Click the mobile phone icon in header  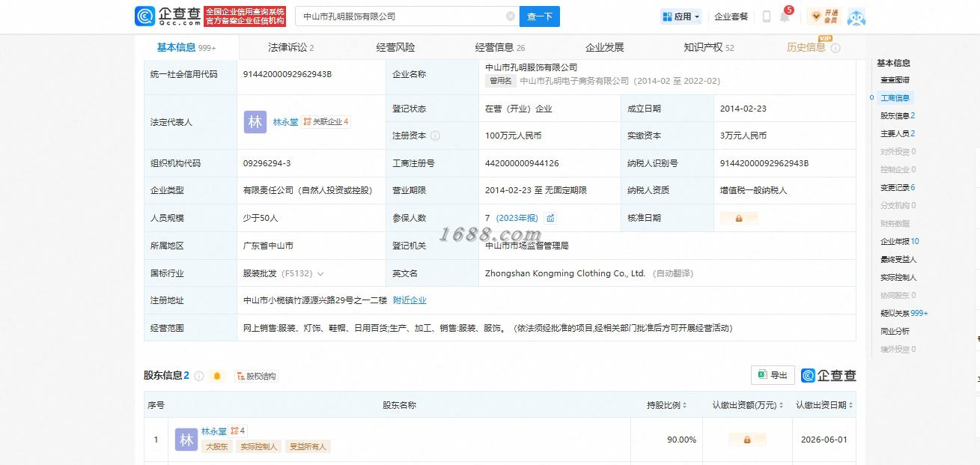(767, 16)
